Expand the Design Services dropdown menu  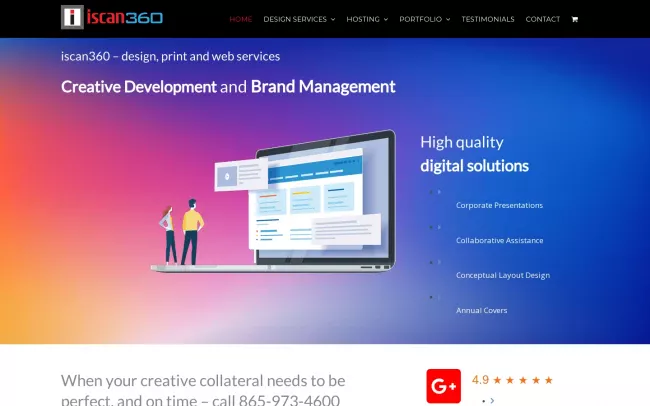click(x=299, y=19)
